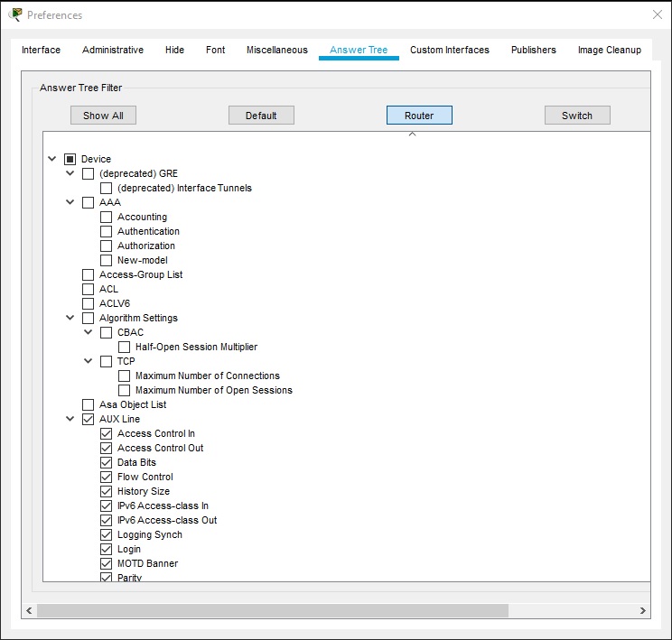Enable the ACL checkbox

[x=88, y=289]
